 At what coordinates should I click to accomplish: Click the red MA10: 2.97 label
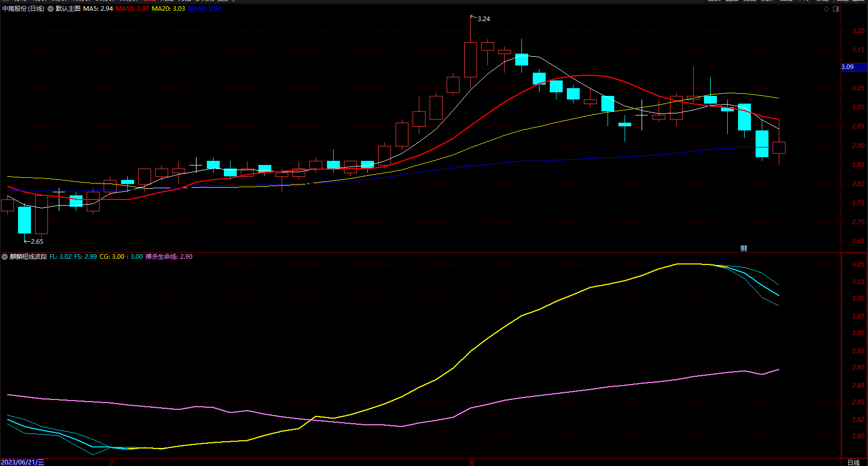point(133,9)
